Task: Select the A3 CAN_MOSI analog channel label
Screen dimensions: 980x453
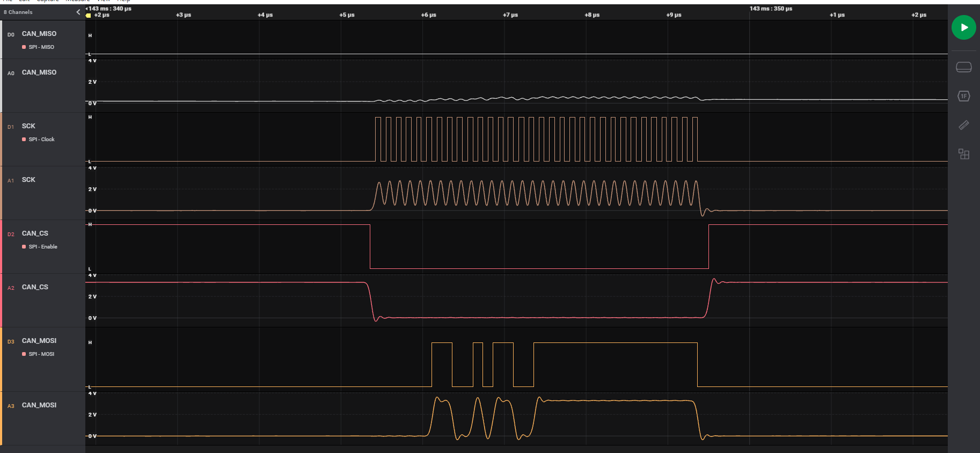Action: click(39, 405)
